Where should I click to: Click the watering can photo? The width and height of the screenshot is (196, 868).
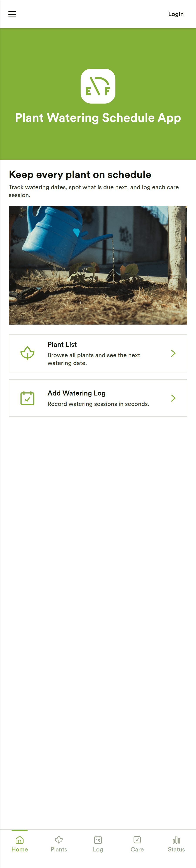[x=98, y=265]
